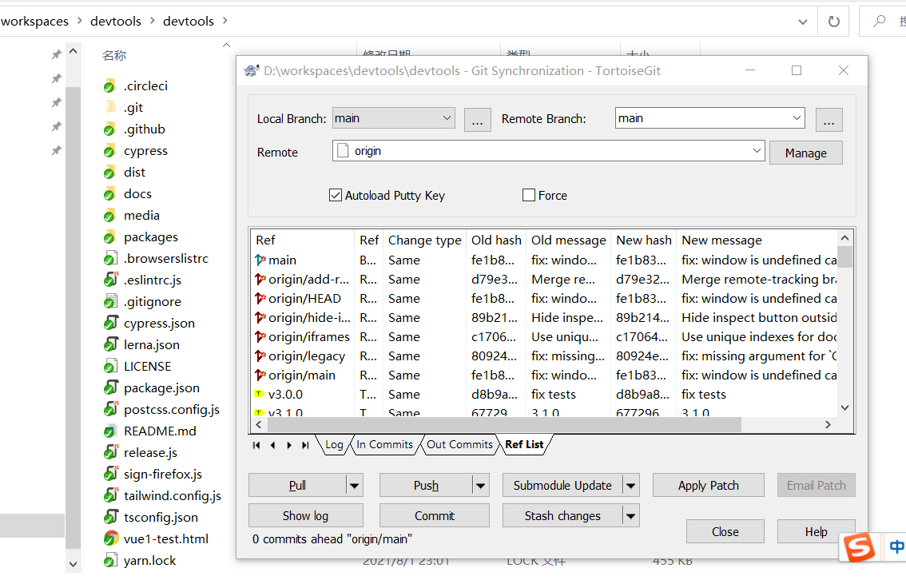This screenshot has height=588, width=906.
Task: Browse local branches with the ... button
Action: pos(477,120)
